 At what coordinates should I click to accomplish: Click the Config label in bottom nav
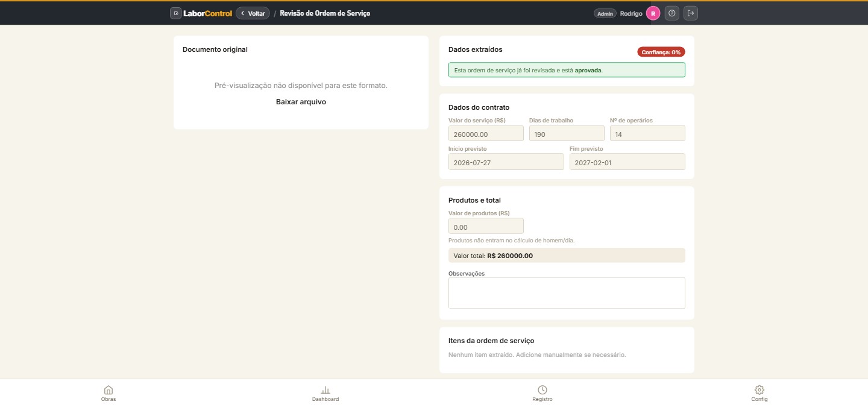point(759,399)
